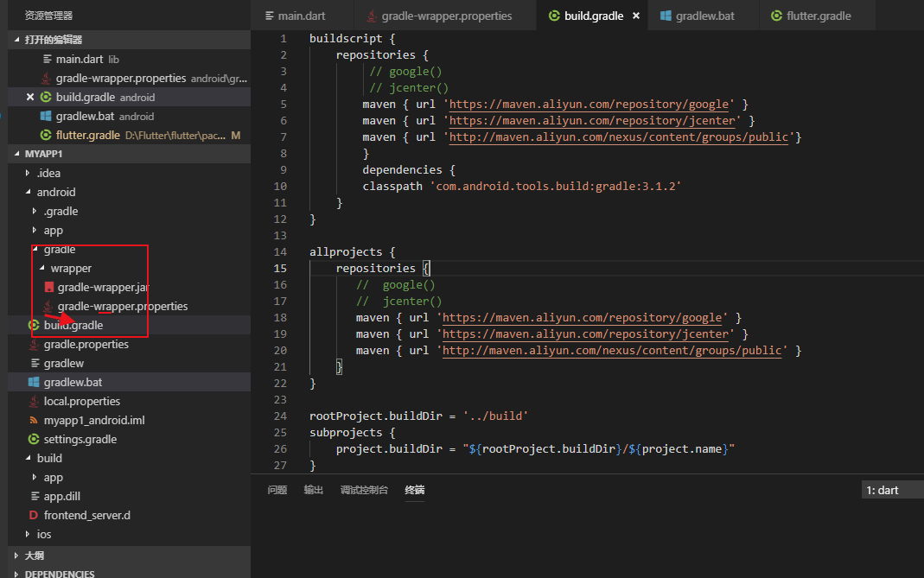
Task: Expand the DEPENDENCIES section
Action: tap(16, 573)
